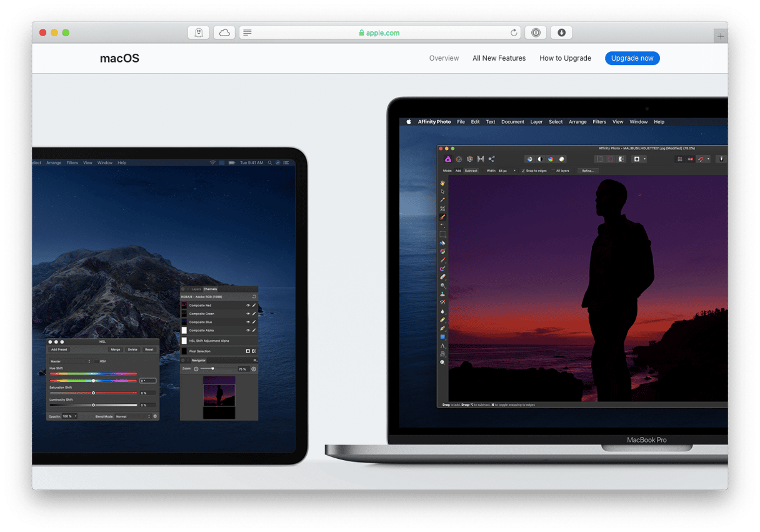This screenshot has height=532, width=760.
Task: Edit the Composite Red channel pencil icon
Action: [254, 305]
